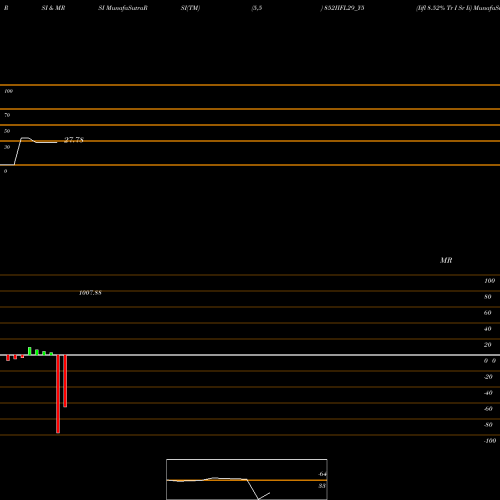Click the SI(TM) header label

pos(190,8)
